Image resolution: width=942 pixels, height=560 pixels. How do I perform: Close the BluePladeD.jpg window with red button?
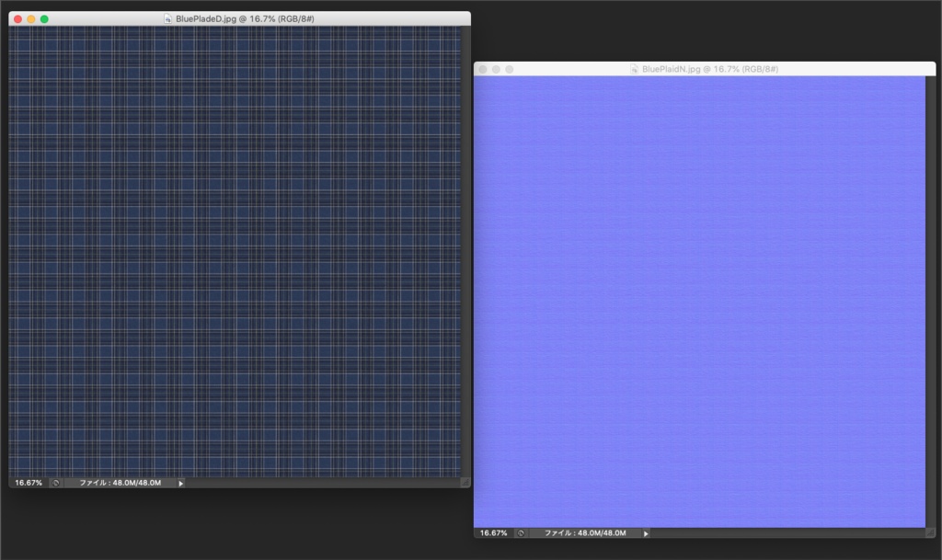18,19
